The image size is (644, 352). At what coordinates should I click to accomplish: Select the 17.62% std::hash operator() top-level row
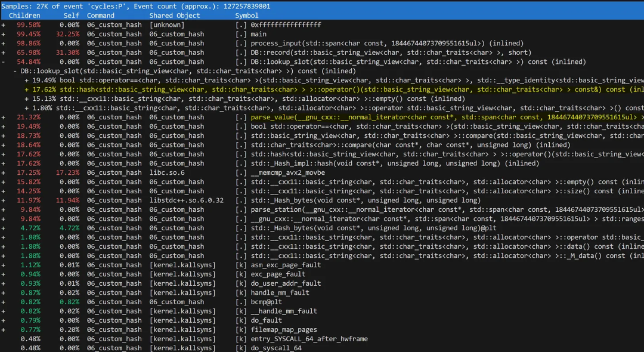(322, 155)
